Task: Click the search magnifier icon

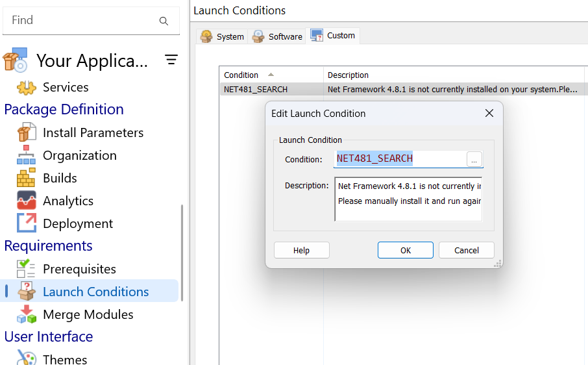Action: pyautogui.click(x=164, y=21)
